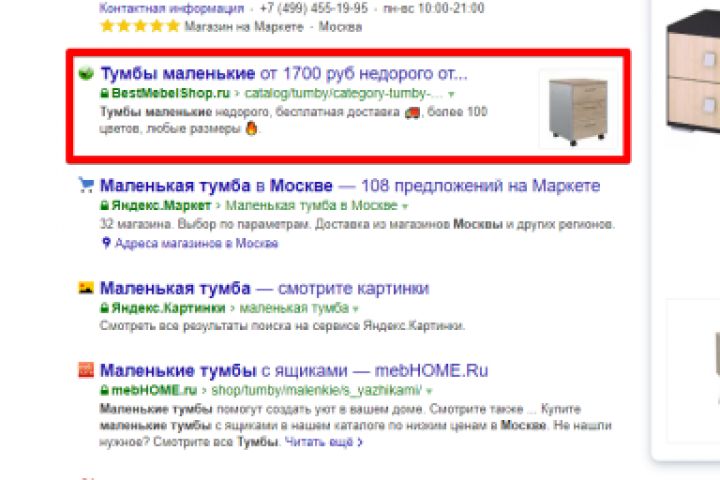Screen dimensions: 720x480
Task: Open Контактная информация link at top
Action: 172,8
